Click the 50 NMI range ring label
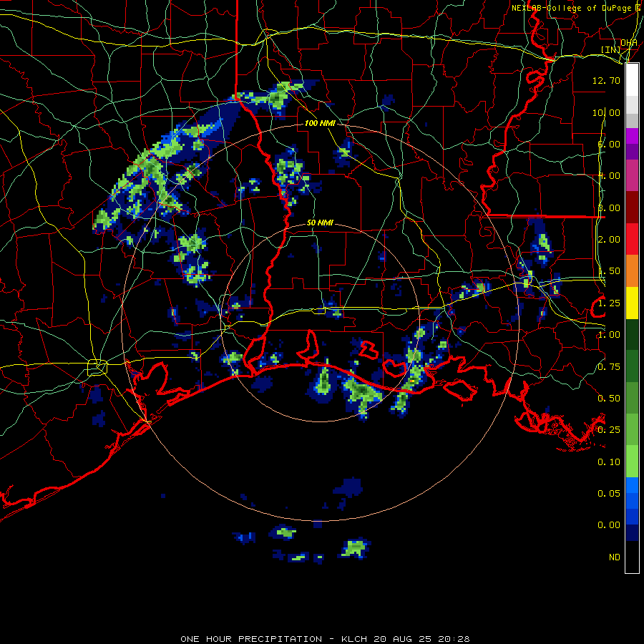Screen dimensions: 644x644 tap(320, 223)
